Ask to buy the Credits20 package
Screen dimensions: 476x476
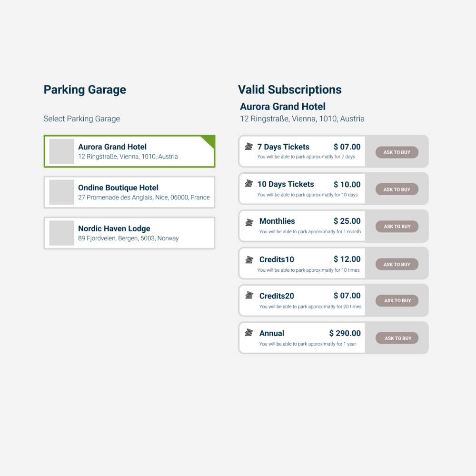tap(397, 301)
